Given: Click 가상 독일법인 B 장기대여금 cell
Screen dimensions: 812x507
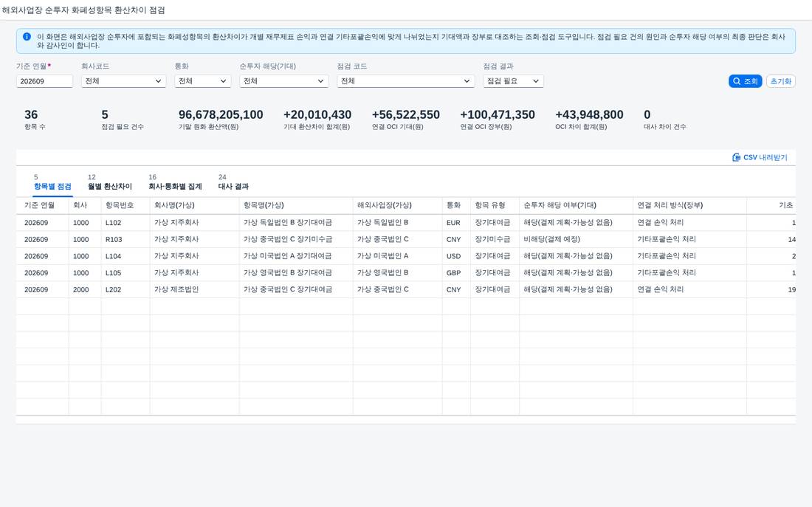Looking at the screenshot, I should 296,223.
